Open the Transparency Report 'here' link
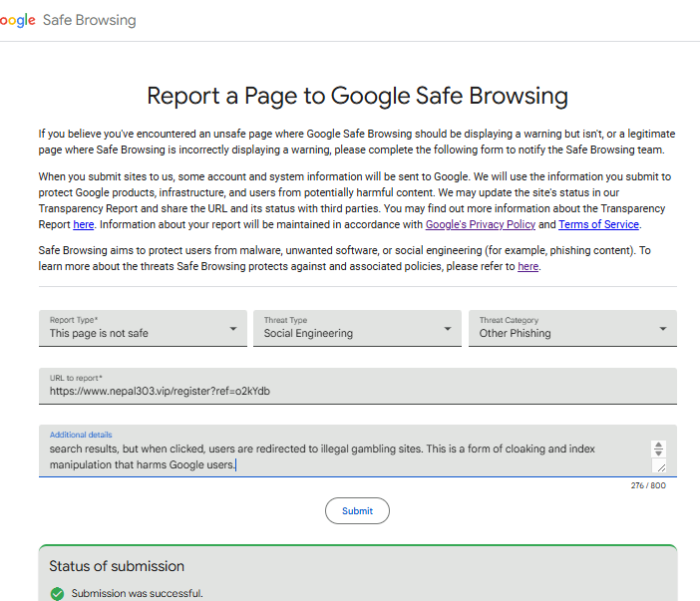Screen dimensions: 700x601 pyautogui.click(x=84, y=224)
